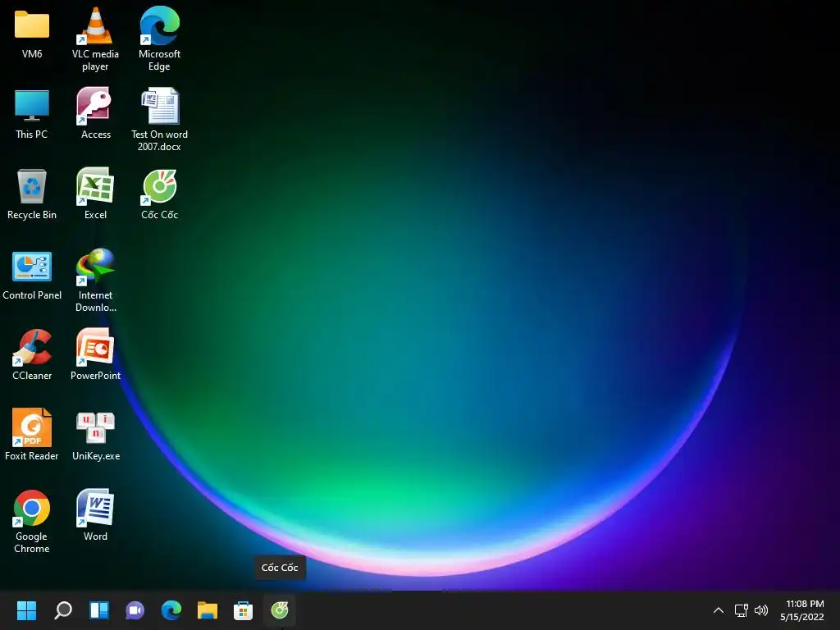
Task: Open volume speaker tray icon
Action: (760, 610)
